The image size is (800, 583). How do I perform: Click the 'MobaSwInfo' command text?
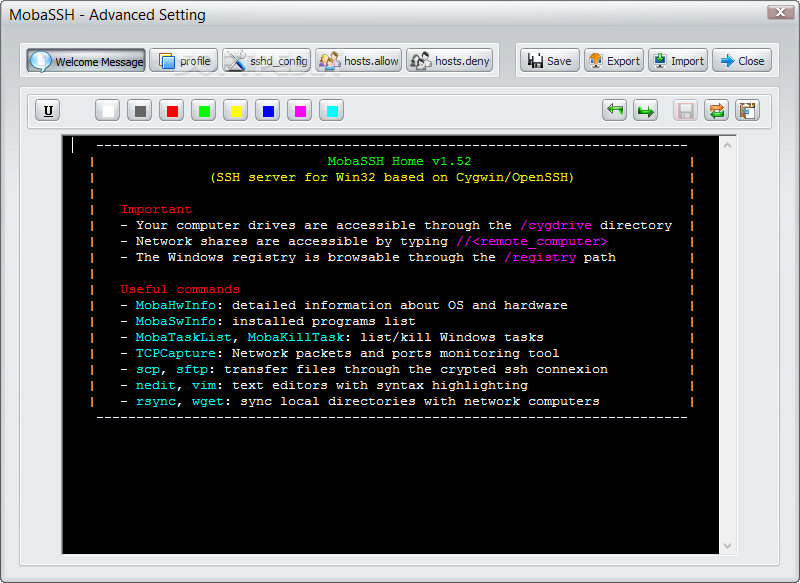point(176,321)
